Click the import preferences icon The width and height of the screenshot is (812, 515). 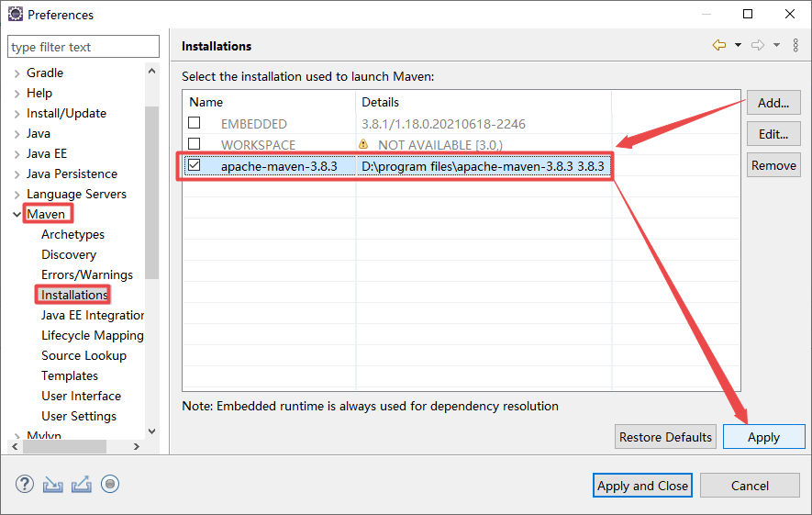tap(53, 485)
